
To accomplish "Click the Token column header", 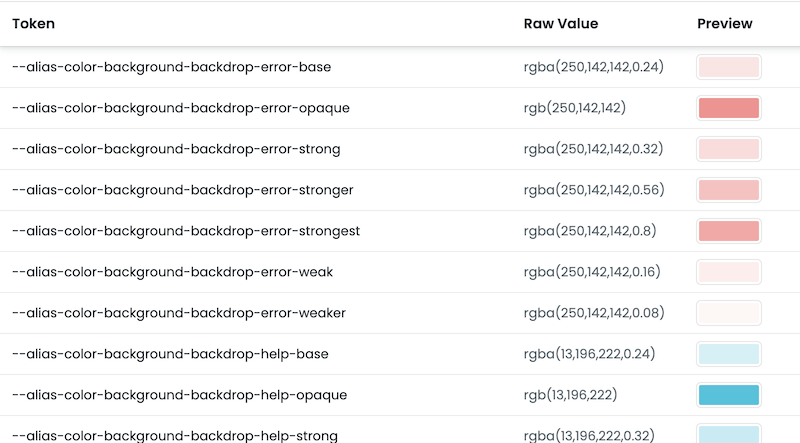I will (x=34, y=24).
